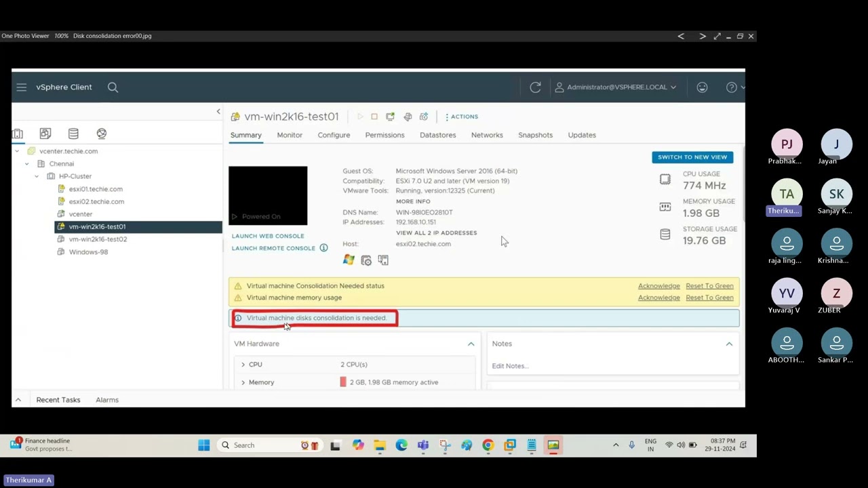Screen dimensions: 868x488
Task: Acknowledge the Consolidation Needed status alarm
Action: [x=658, y=286]
